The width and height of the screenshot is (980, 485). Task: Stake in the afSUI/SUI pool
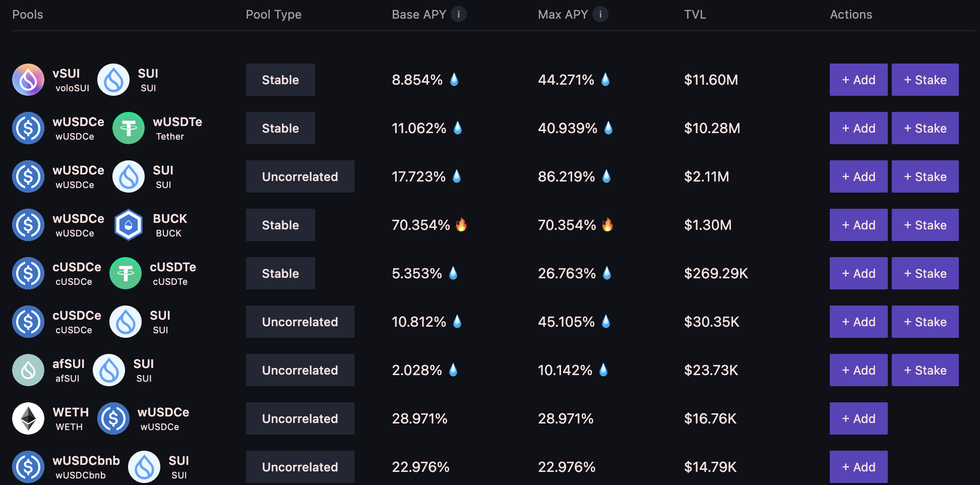(925, 370)
